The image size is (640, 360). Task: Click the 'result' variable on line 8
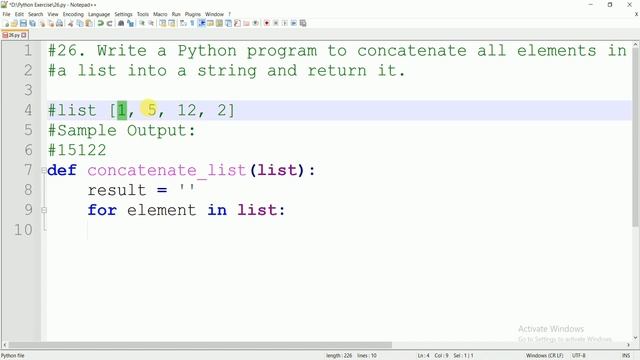pyautogui.click(x=117, y=190)
